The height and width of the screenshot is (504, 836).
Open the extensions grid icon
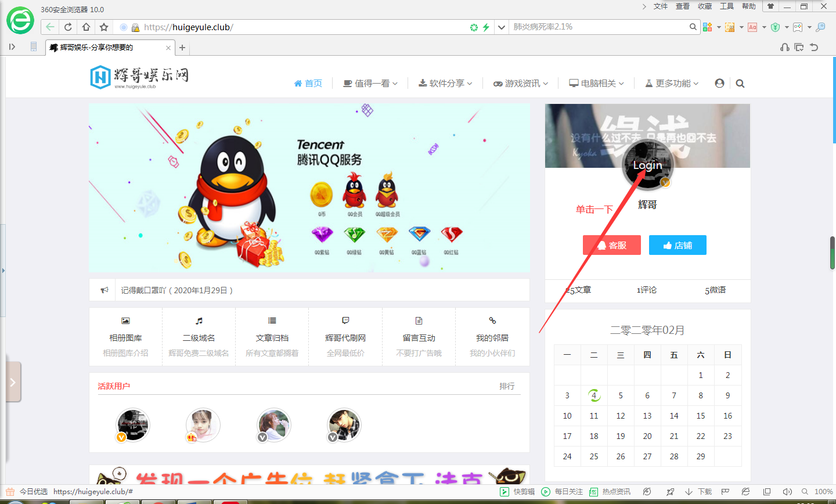(x=707, y=27)
